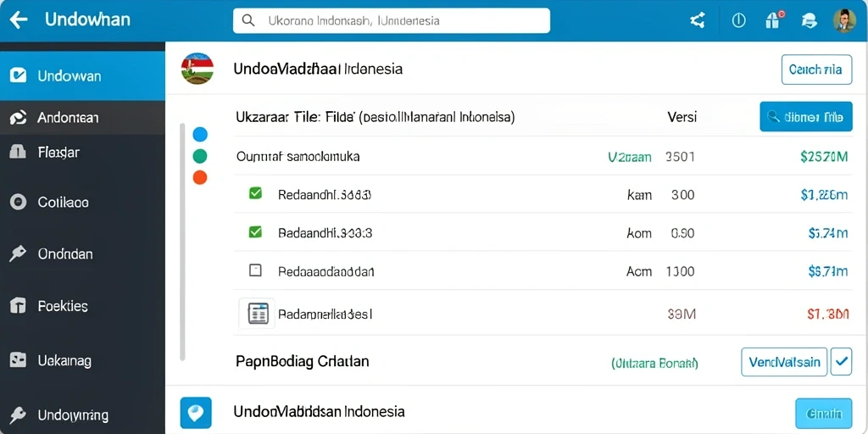The image size is (868, 434).
Task: Open Undoyiming sidebar item
Action: pos(82,415)
